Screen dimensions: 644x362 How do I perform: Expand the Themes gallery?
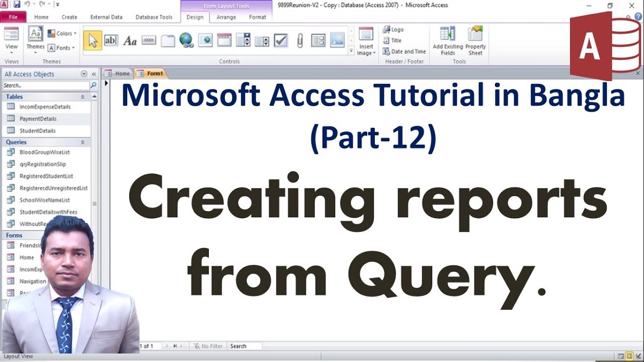coord(36,39)
